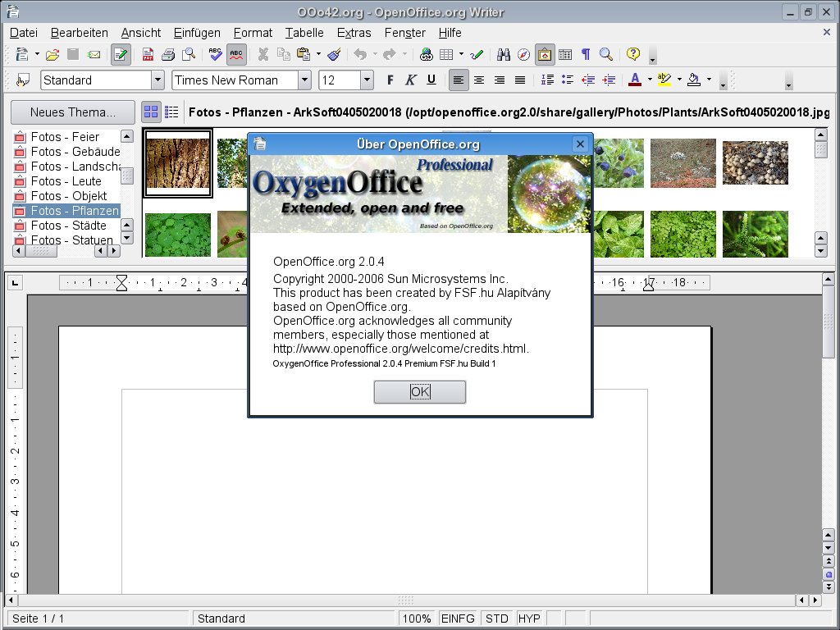
Task: Export the document as PDF
Action: [x=148, y=55]
